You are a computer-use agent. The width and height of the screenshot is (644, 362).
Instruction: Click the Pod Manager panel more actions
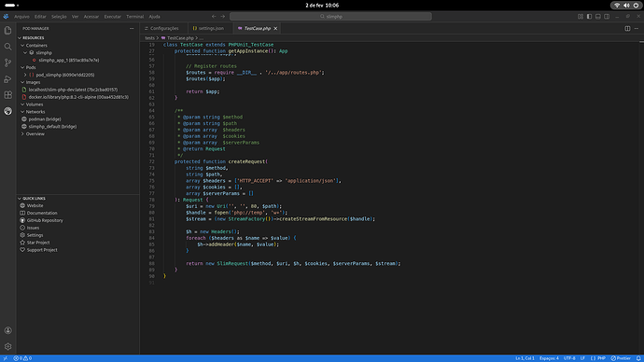point(132,28)
